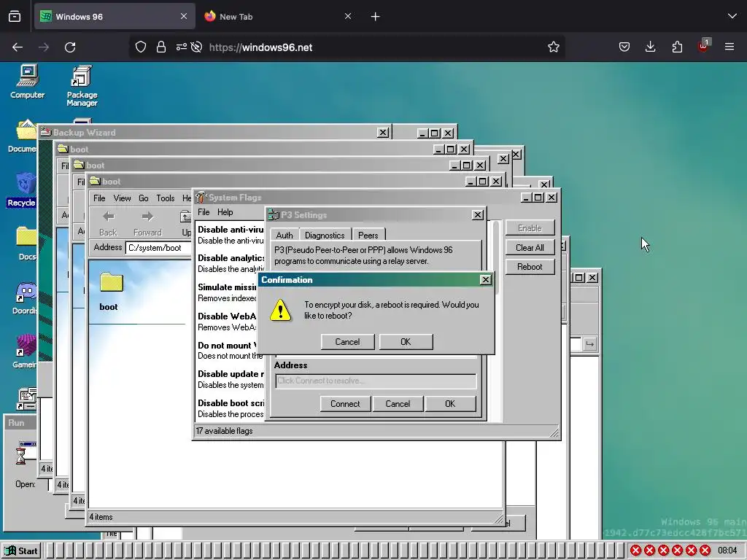Switch to the Peers tab
Image resolution: width=747 pixels, height=560 pixels.
point(368,236)
